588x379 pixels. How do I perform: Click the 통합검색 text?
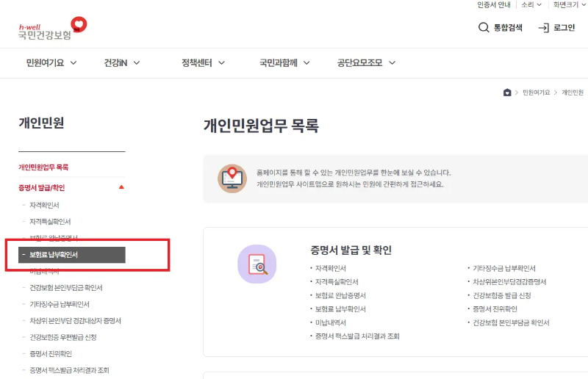click(508, 27)
